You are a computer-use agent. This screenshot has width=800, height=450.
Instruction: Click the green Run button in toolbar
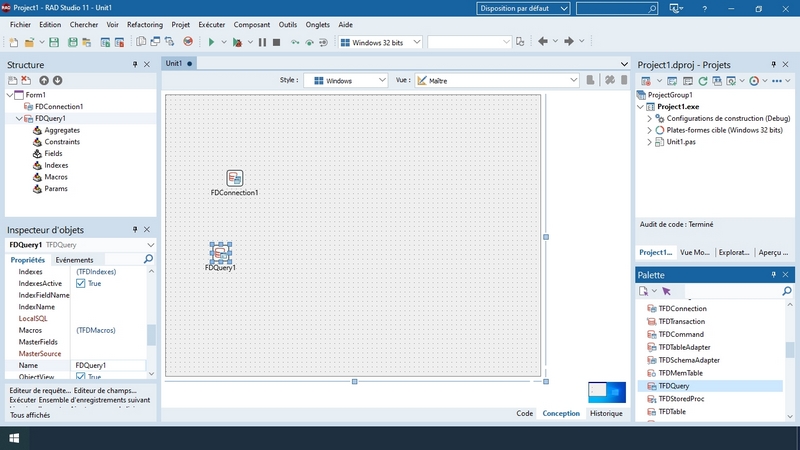point(211,42)
